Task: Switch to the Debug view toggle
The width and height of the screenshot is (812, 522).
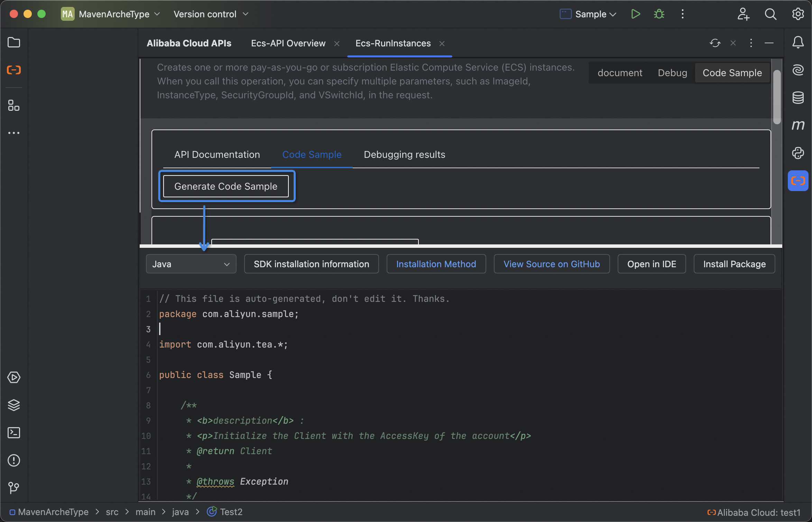Action: pos(672,73)
